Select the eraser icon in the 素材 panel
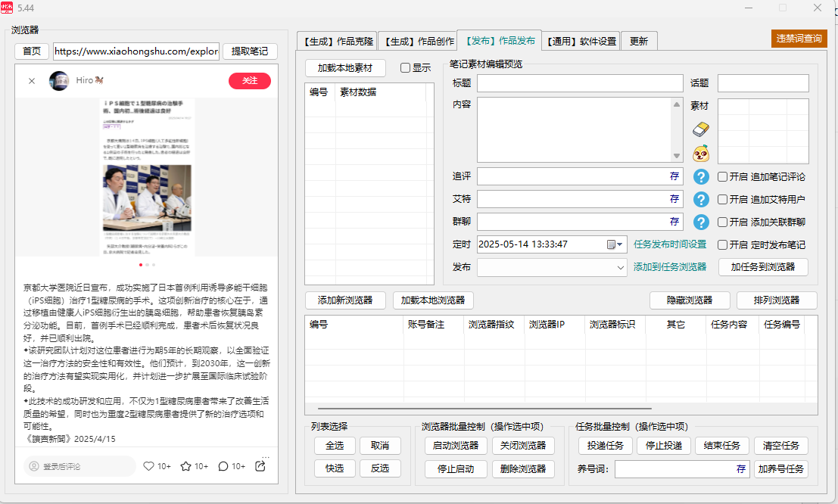 click(x=700, y=129)
